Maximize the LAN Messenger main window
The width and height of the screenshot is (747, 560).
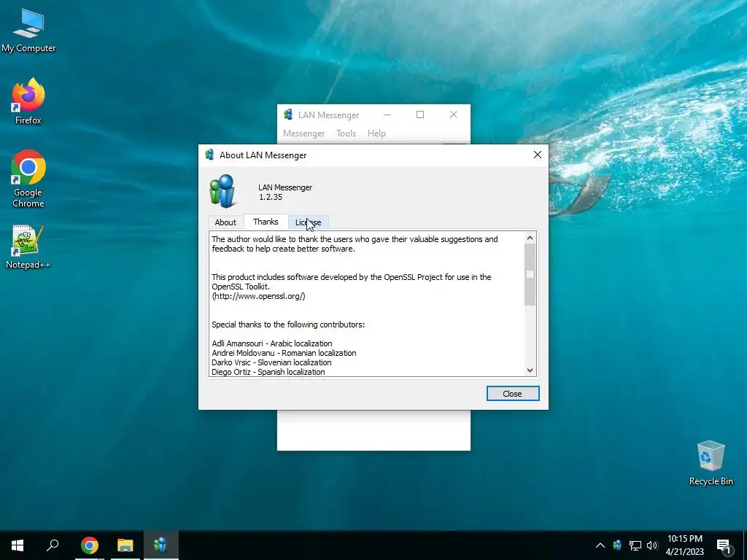click(x=420, y=114)
